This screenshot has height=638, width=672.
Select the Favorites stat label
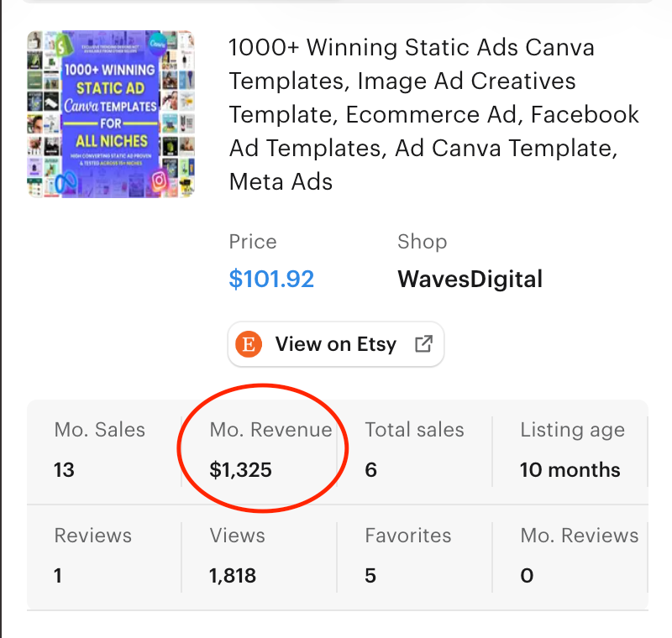click(x=407, y=536)
